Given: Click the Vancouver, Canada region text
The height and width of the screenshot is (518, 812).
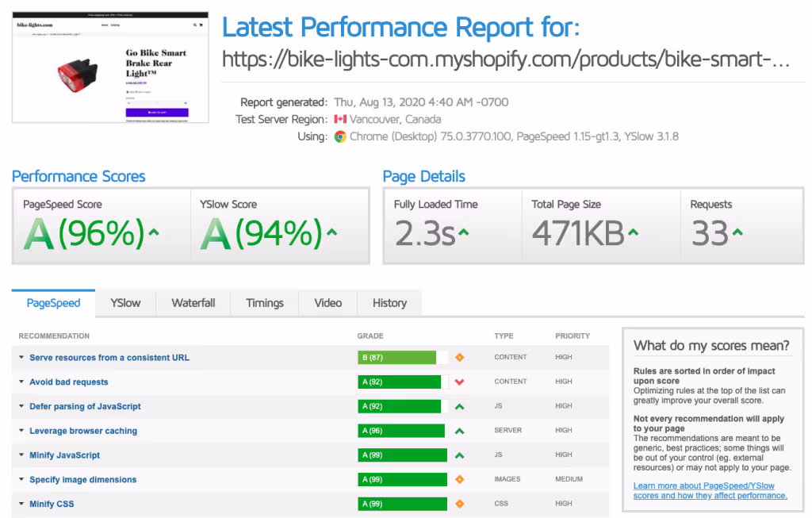Looking at the screenshot, I should (395, 119).
